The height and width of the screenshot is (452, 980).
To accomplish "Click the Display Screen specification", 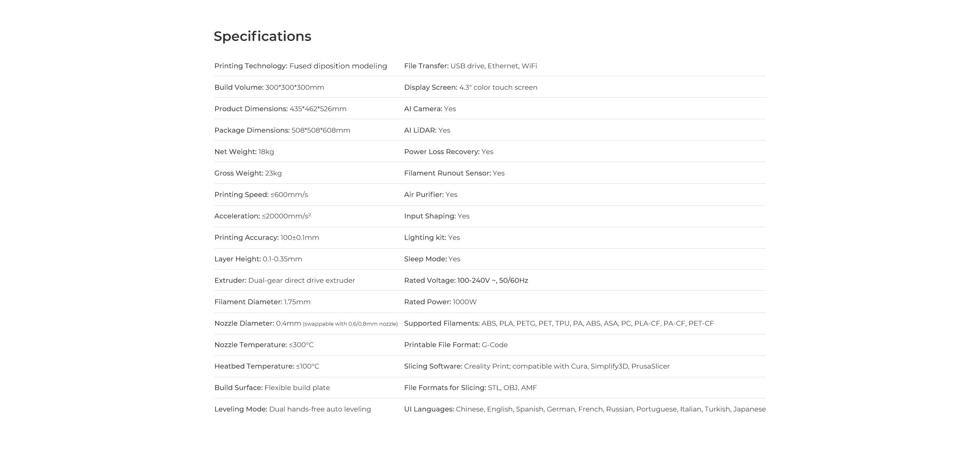I will (x=470, y=87).
